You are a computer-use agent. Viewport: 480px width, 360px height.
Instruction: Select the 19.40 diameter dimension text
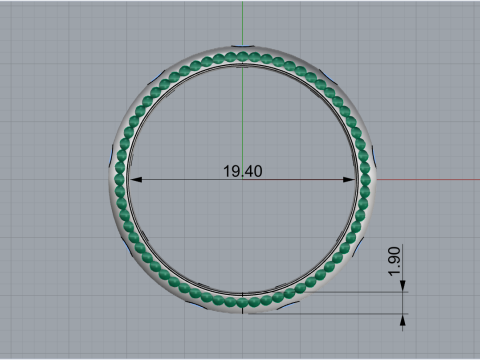(243, 171)
